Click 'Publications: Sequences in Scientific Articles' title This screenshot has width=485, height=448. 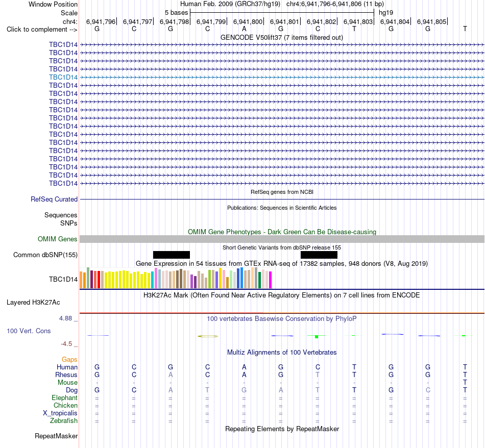tap(282, 208)
